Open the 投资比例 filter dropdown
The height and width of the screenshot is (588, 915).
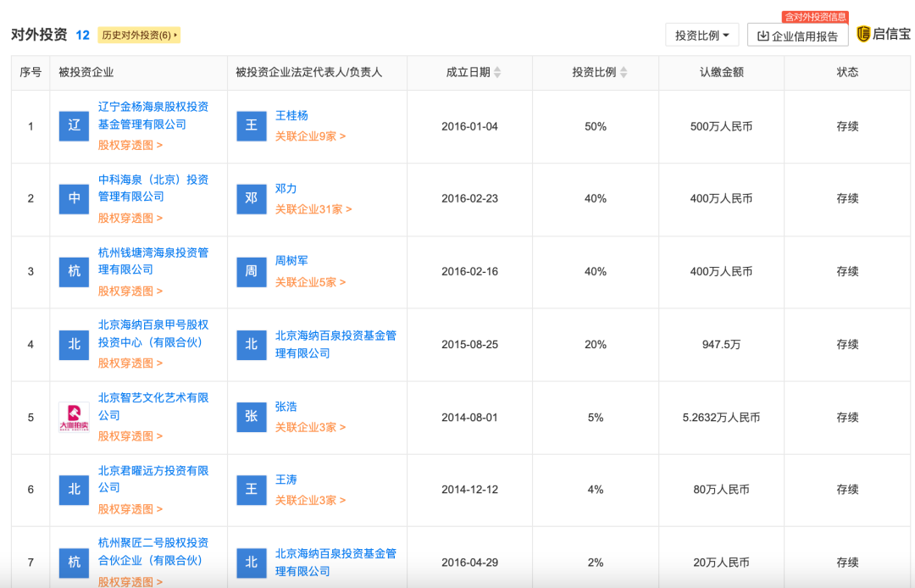[x=702, y=35]
